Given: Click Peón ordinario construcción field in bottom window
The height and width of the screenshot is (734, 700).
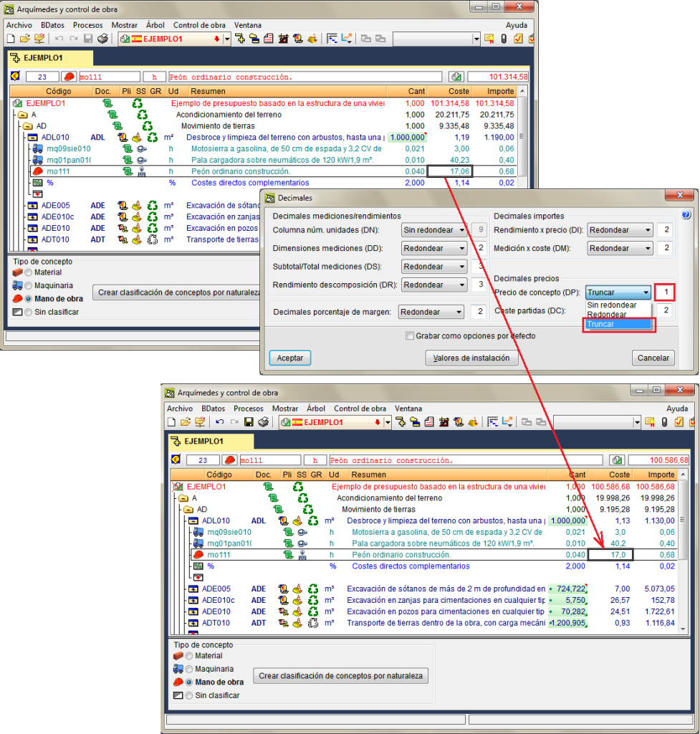Looking at the screenshot, I should [466, 460].
